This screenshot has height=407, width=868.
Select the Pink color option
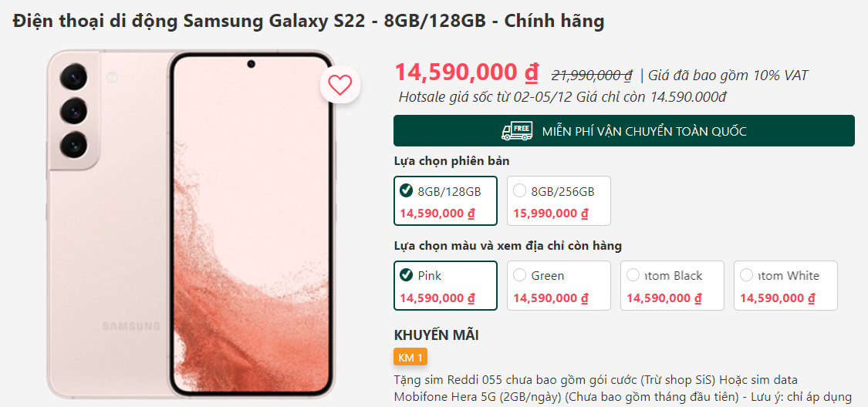click(446, 285)
